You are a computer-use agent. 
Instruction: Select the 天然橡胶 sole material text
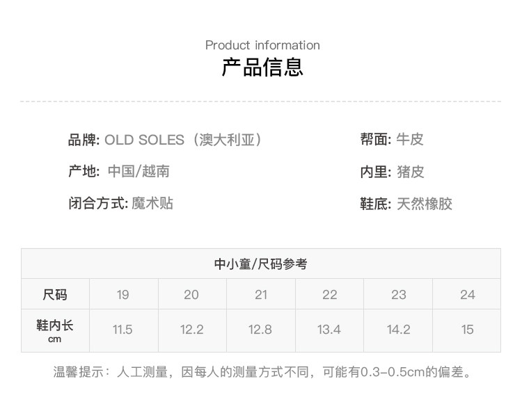point(425,204)
